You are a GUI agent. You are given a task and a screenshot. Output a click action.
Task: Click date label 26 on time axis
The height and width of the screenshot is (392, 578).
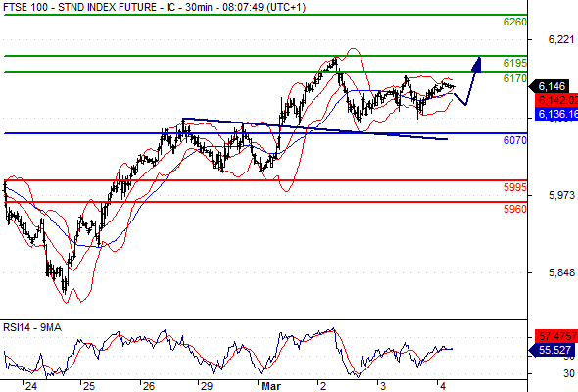[149, 386]
